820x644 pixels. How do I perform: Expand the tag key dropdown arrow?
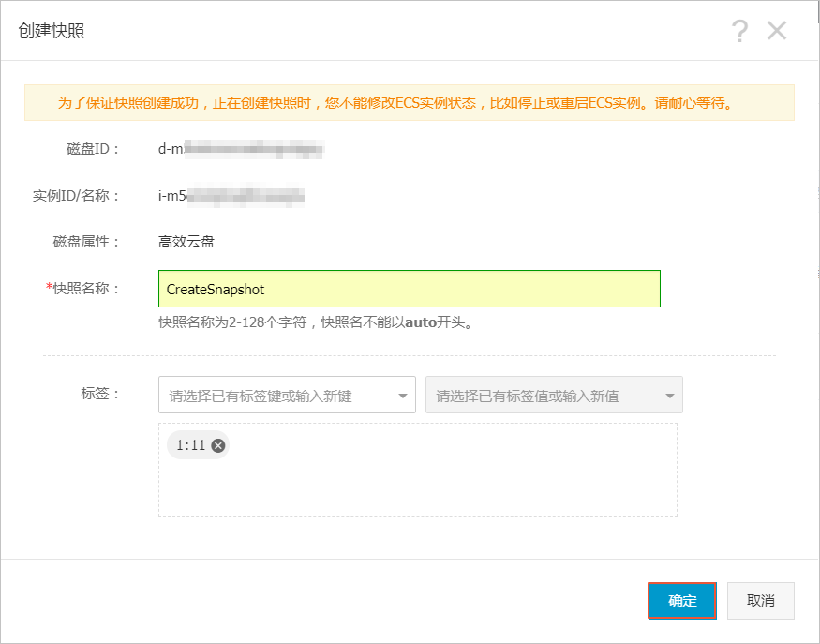coord(404,396)
